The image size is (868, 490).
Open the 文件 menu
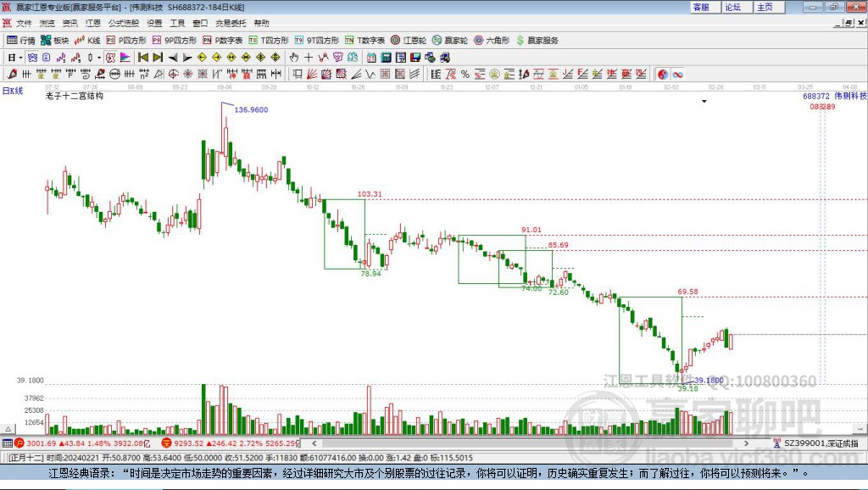tap(24, 23)
